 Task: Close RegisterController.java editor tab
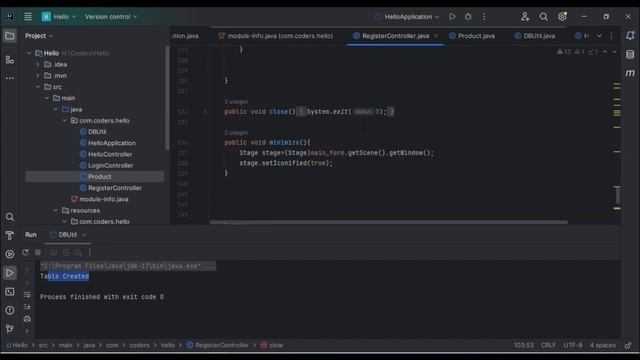436,36
